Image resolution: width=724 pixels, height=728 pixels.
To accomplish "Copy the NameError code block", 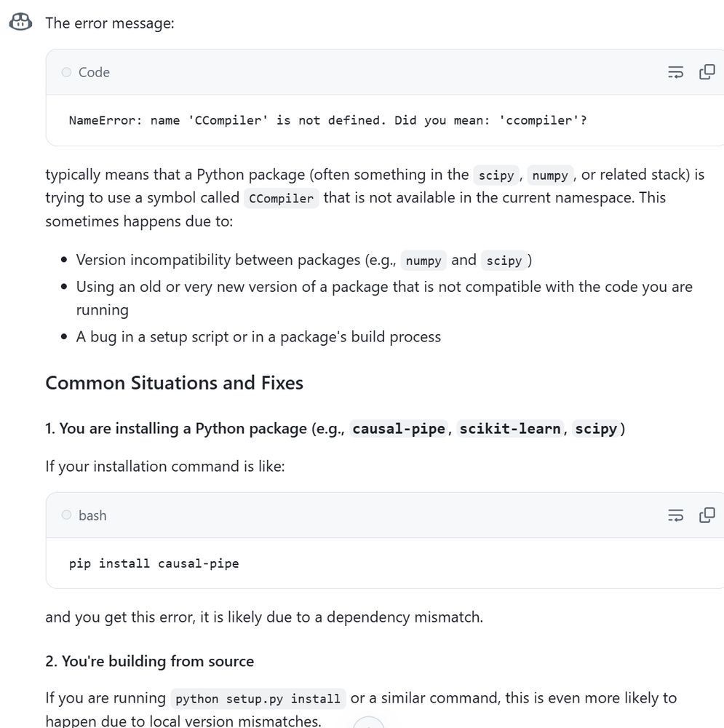I will (707, 72).
